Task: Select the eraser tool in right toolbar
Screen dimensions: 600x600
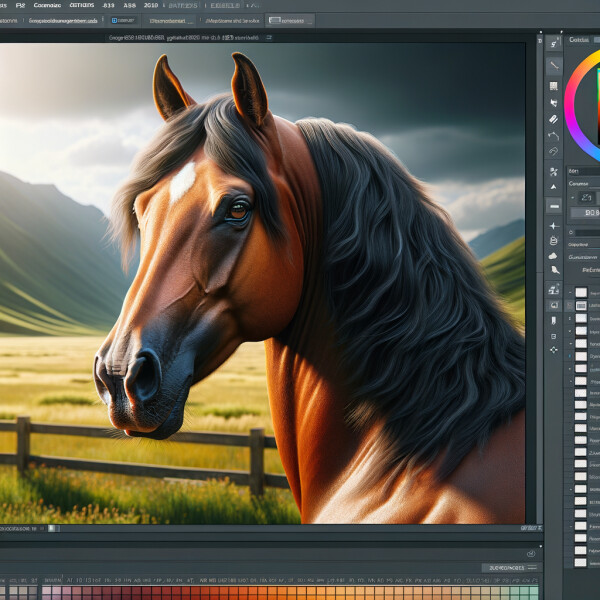Action: tap(553, 118)
